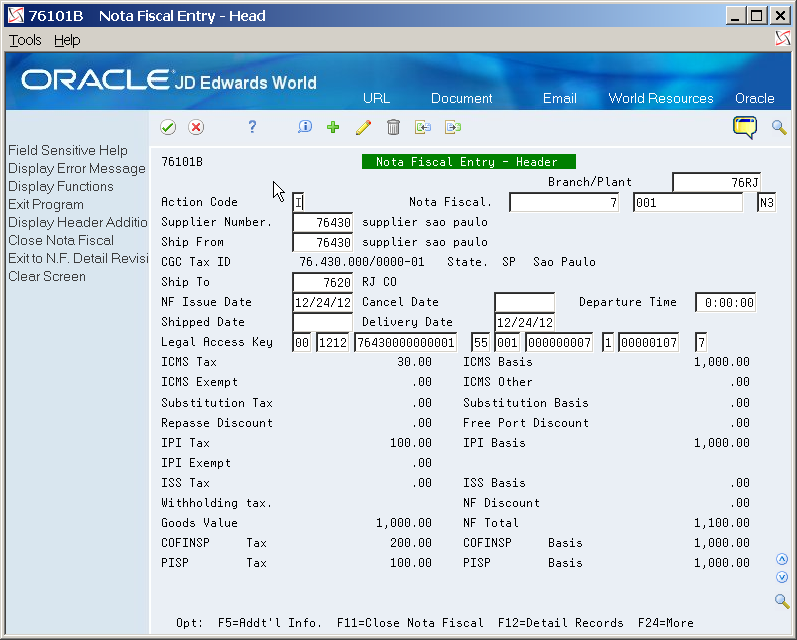Click F5=Addt'l Info function key text
The image size is (797, 640).
270,623
